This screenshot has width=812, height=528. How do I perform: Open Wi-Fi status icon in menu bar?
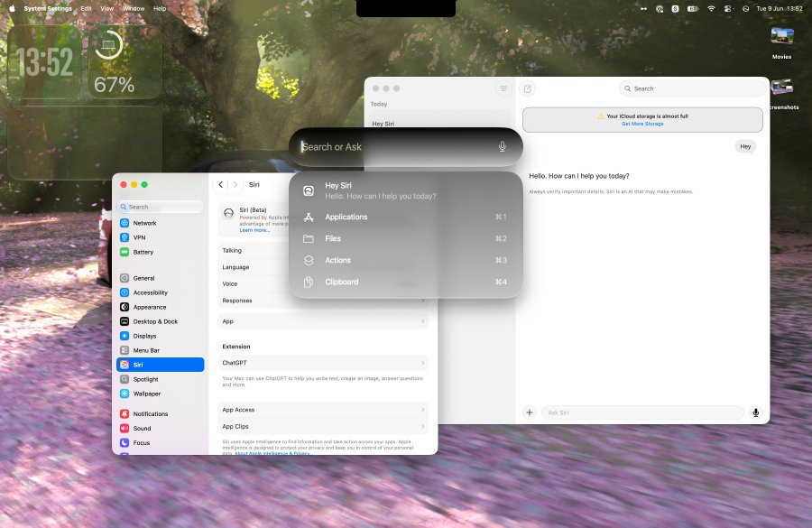[711, 9]
